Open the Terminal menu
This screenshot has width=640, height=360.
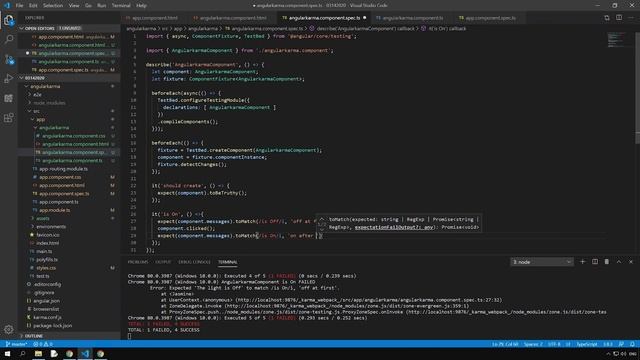coord(121,6)
